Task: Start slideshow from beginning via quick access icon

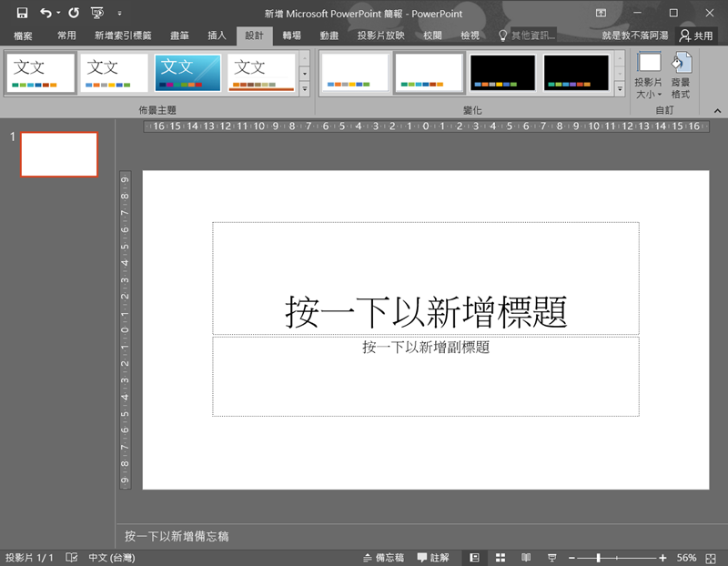Action: click(97, 14)
